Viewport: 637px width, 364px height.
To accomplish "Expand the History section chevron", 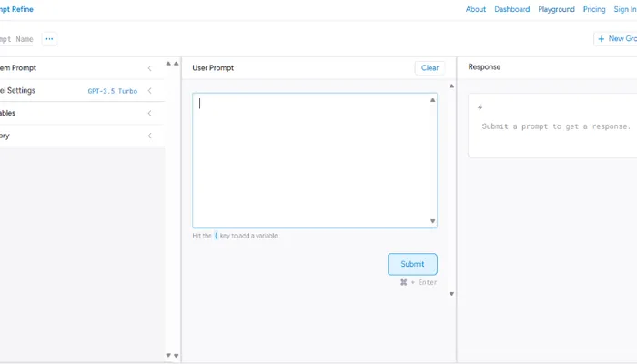I will [149, 136].
